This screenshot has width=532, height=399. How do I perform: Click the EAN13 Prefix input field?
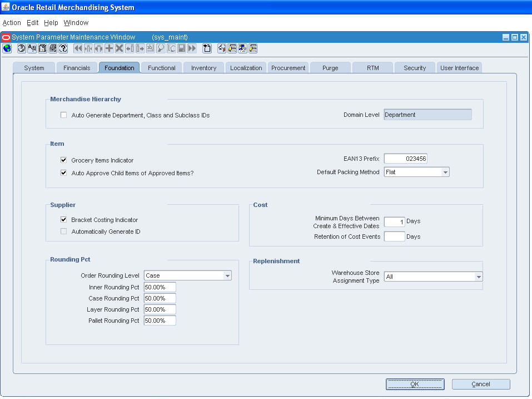pyautogui.click(x=405, y=159)
